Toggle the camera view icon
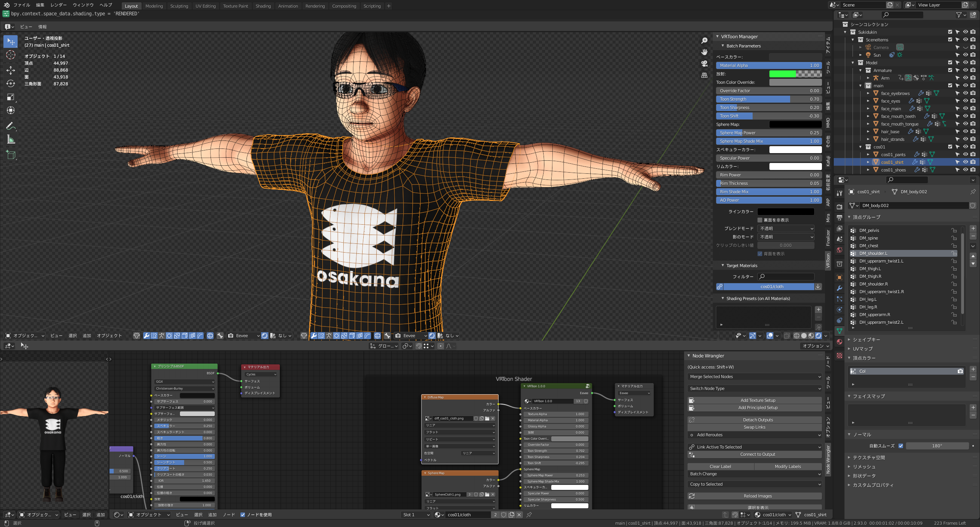980x527 pixels. coord(704,64)
